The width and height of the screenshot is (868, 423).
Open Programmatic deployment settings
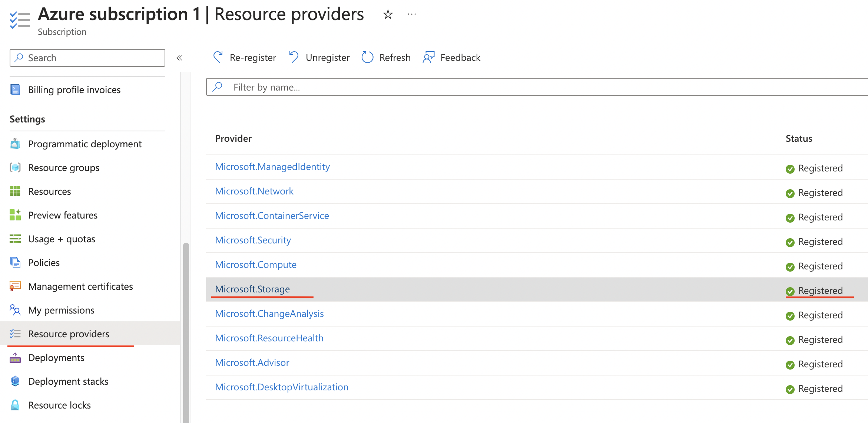pos(85,144)
